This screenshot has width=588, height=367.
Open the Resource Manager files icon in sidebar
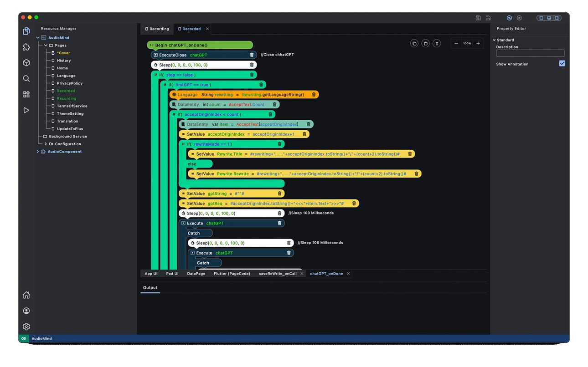click(x=26, y=31)
